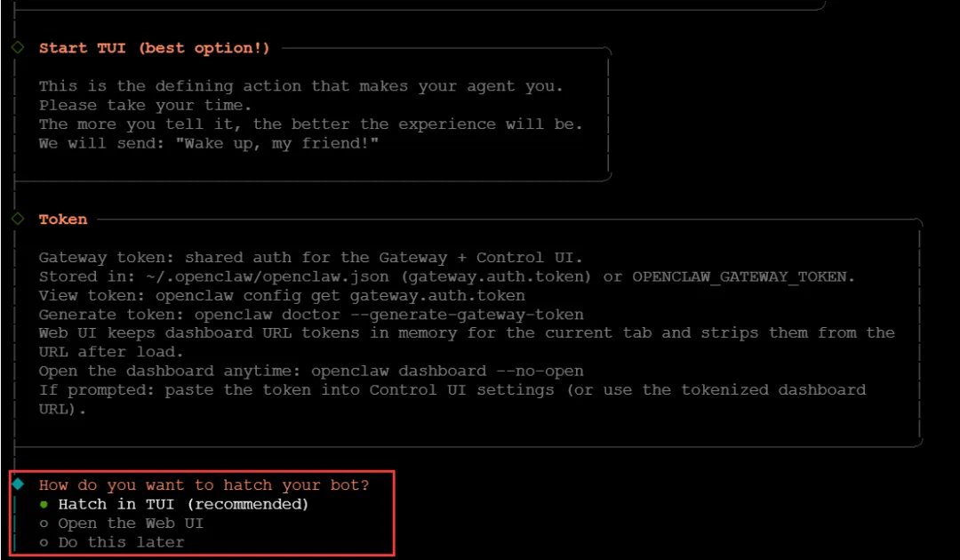
Task: Click the line starting The more you tell it
Action: [x=311, y=124]
